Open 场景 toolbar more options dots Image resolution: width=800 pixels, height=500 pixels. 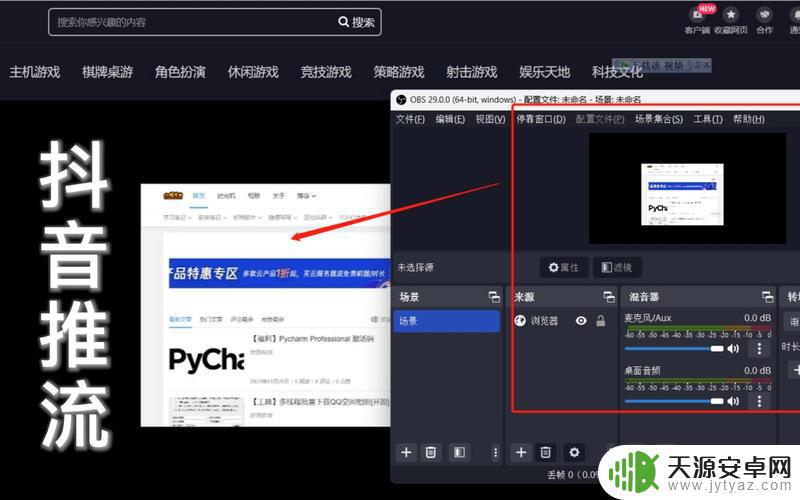tap(495, 453)
